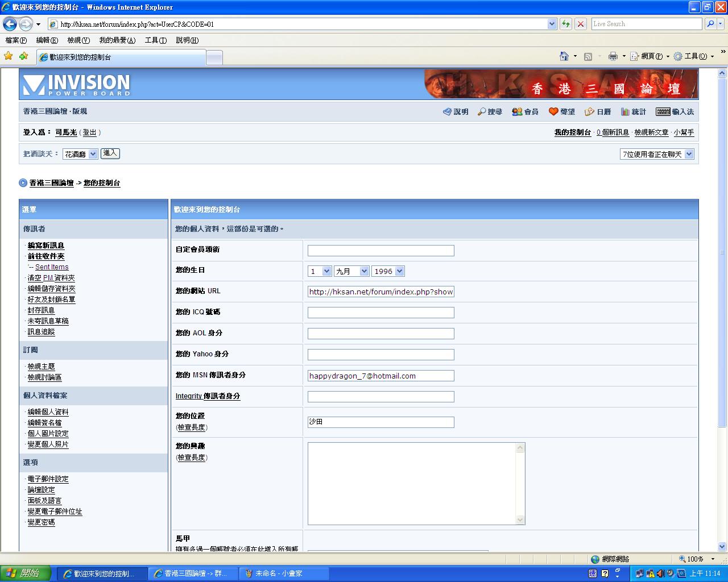
Task: Expand the 花酒廳 chat room dropdown
Action: pyautogui.click(x=80, y=154)
